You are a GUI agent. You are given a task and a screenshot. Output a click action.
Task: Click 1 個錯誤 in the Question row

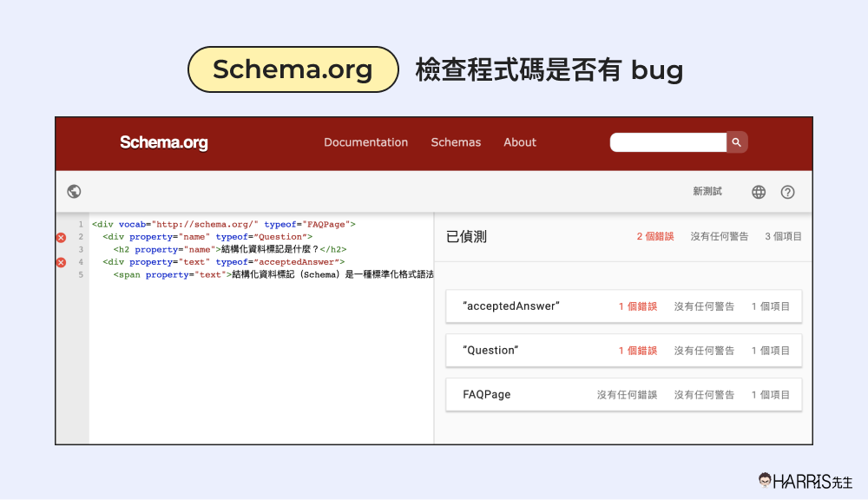638,351
